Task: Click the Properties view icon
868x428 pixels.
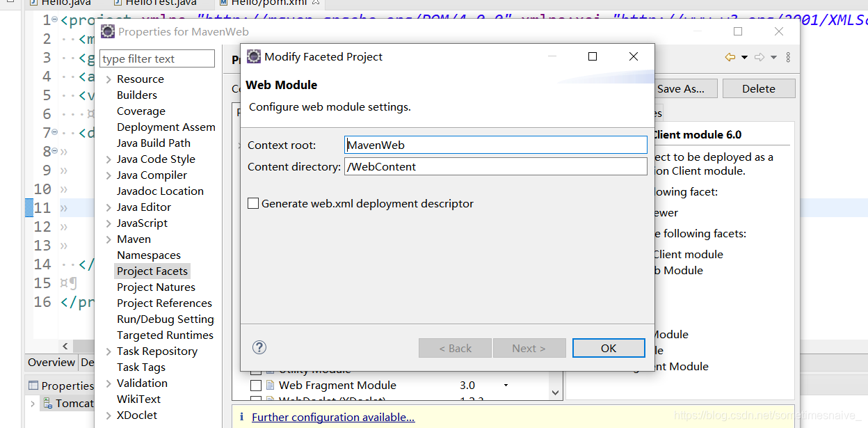Action: point(33,386)
